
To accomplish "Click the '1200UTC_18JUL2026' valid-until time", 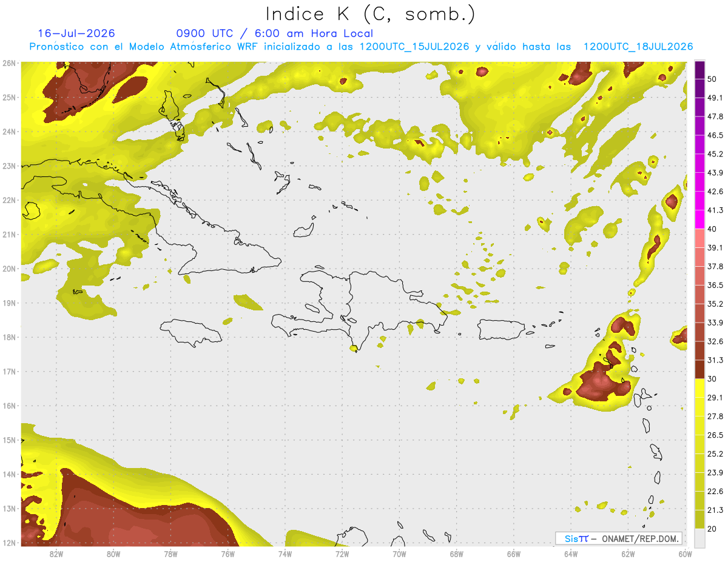I will tap(638, 47).
